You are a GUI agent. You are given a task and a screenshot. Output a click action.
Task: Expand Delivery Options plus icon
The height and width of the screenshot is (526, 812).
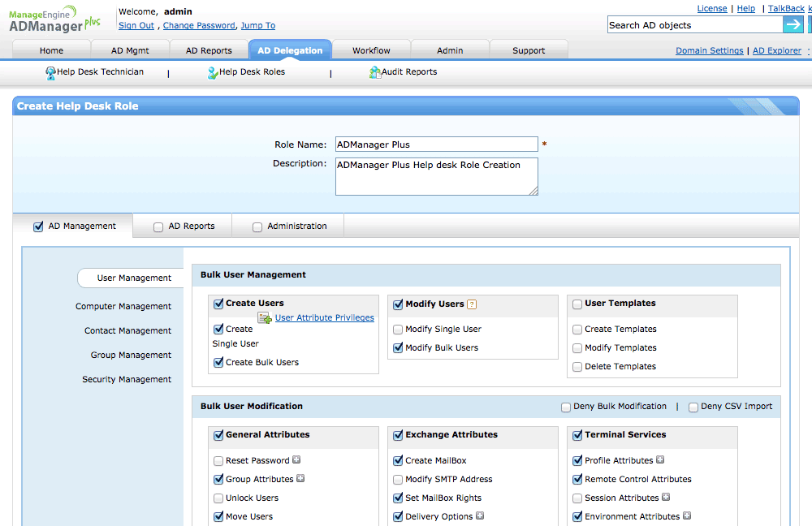[x=480, y=515]
